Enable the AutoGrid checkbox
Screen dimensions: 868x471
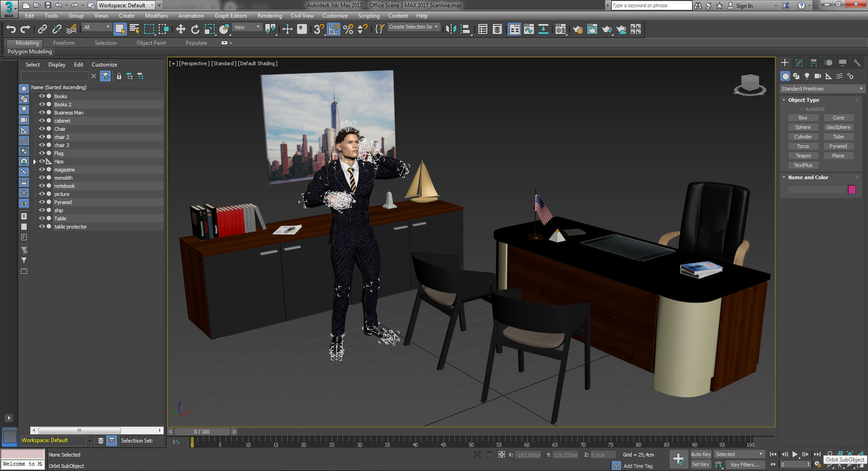point(802,109)
